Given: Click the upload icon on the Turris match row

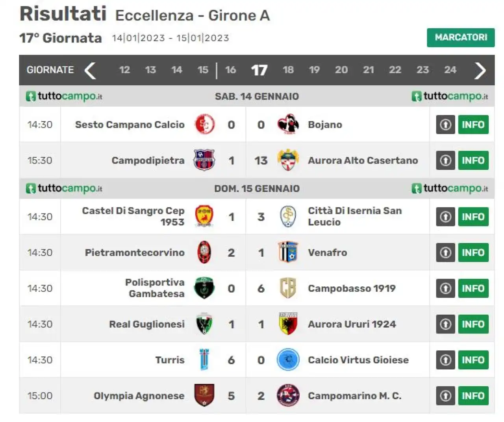Looking at the screenshot, I should tap(445, 360).
